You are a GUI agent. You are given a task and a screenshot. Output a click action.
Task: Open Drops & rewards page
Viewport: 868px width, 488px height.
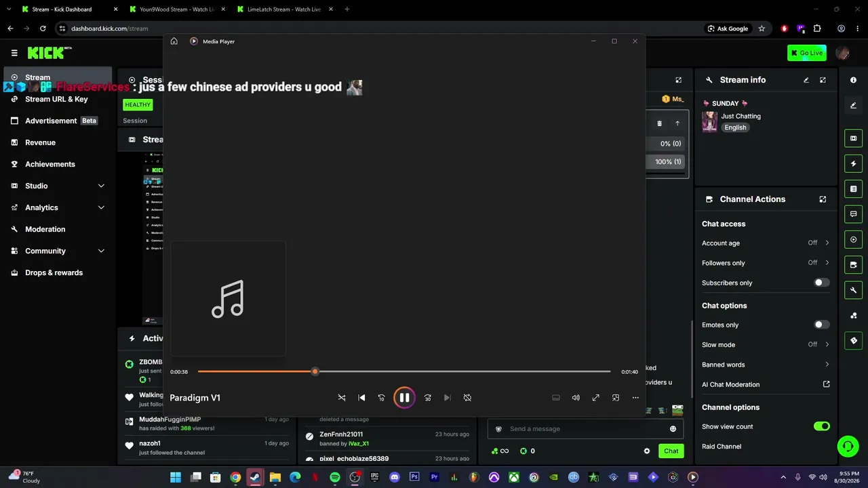(58, 272)
